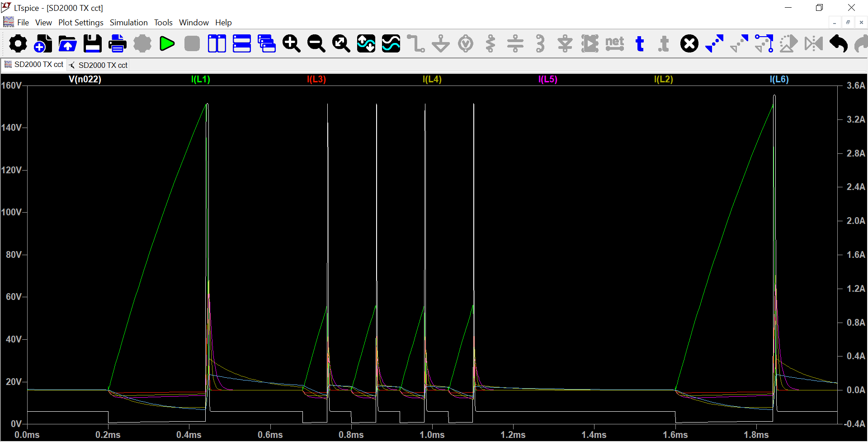
Task: Close the inner document window
Action: tap(861, 23)
